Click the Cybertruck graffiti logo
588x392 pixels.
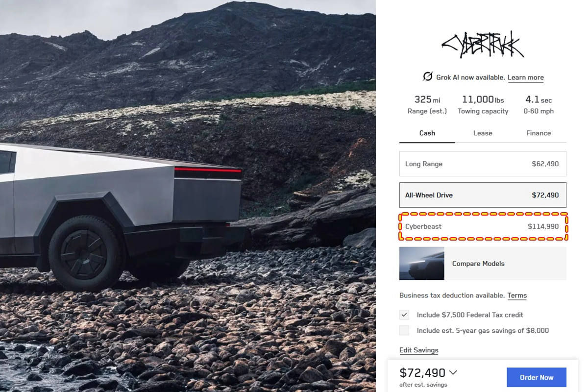(483, 46)
